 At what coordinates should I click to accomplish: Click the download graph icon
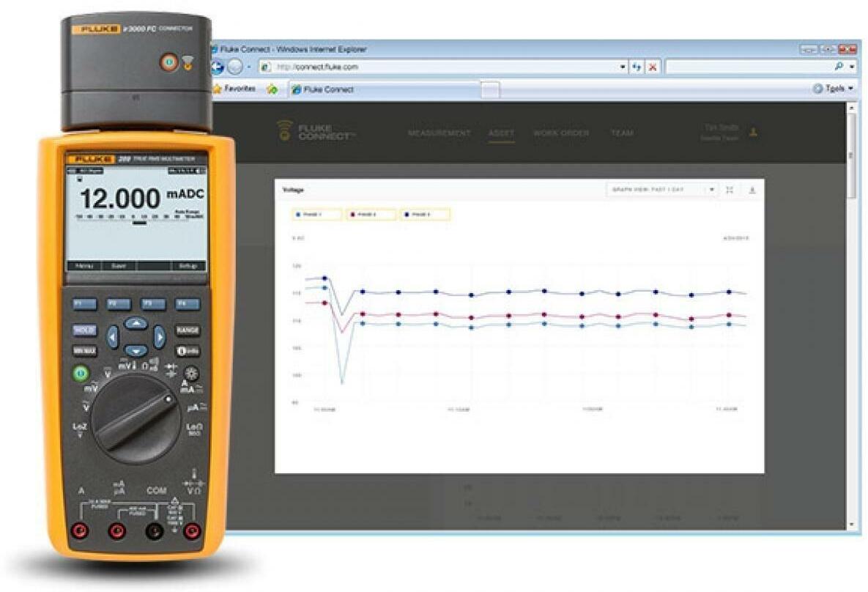[x=752, y=190]
